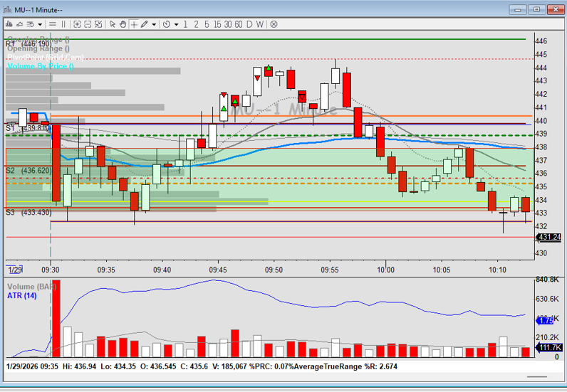This screenshot has height=392, width=567.
Task: Open the drawing tool dropdown arrow
Action: click(154, 25)
